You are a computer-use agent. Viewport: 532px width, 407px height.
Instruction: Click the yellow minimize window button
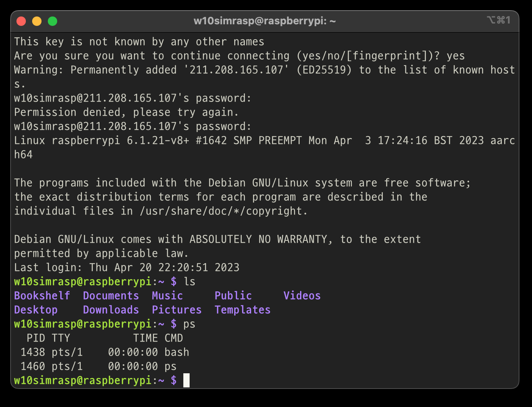click(37, 21)
